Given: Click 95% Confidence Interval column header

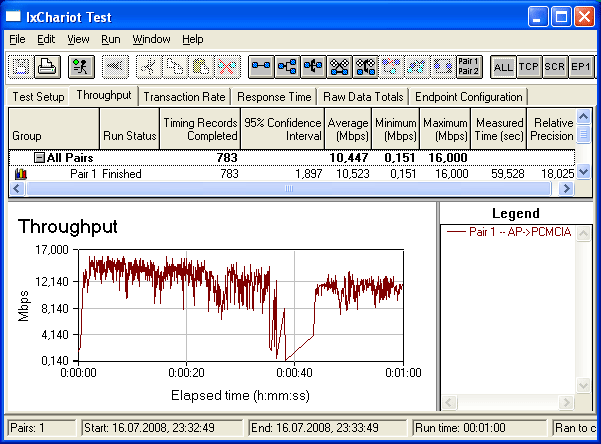Looking at the screenshot, I should point(282,129).
